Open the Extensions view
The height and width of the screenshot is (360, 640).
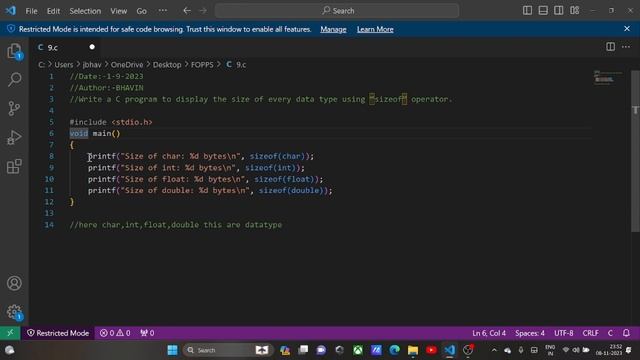(14, 166)
